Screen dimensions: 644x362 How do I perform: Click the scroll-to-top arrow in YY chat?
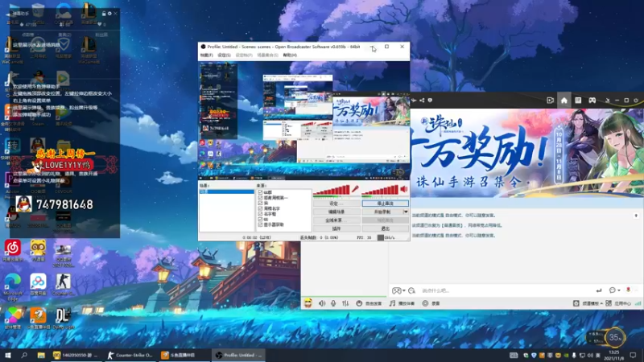point(636,216)
